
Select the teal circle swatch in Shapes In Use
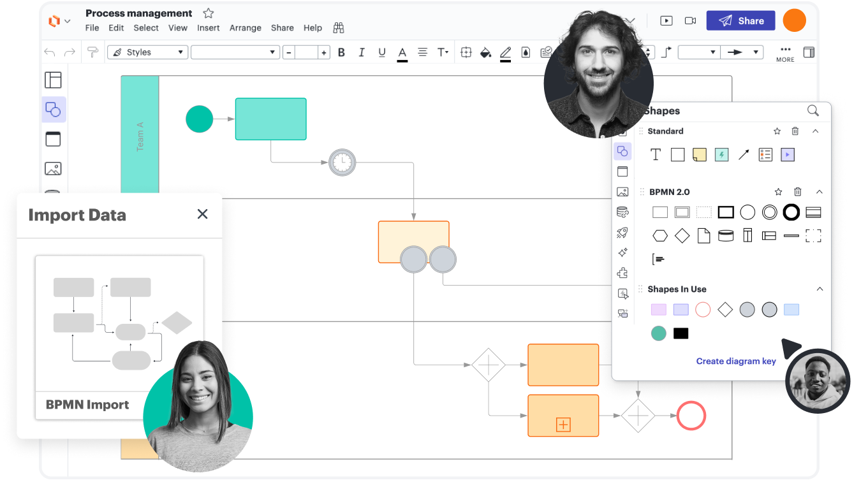pyautogui.click(x=658, y=333)
